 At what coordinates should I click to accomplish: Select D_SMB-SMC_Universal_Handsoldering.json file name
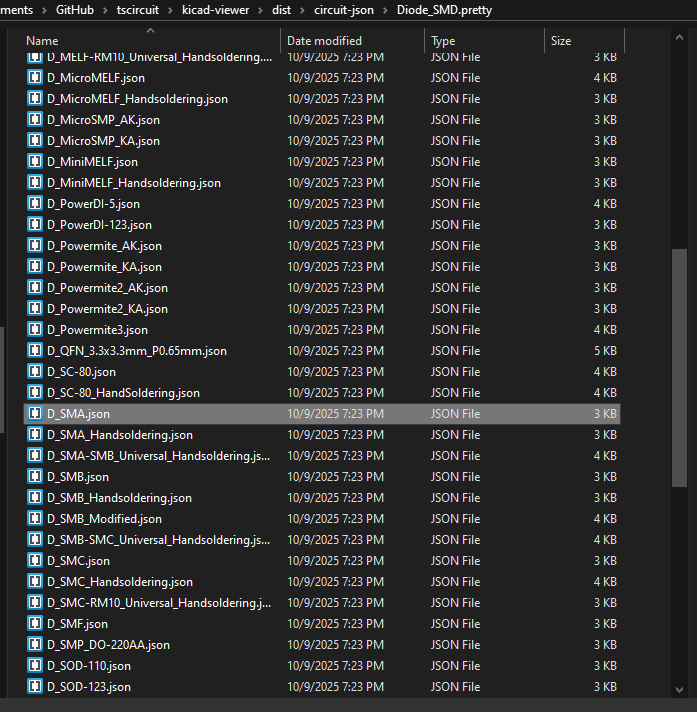click(158, 540)
